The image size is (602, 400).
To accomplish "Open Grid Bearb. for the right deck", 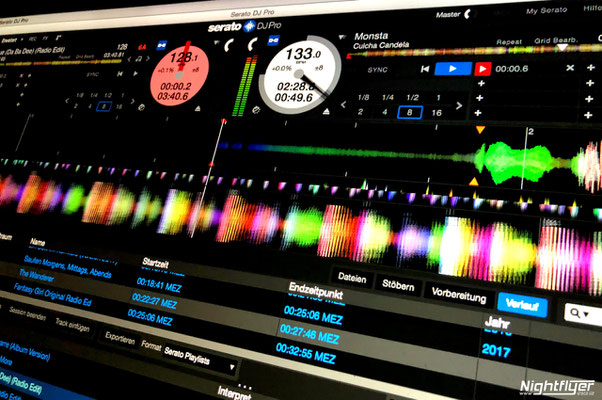I will pos(556,40).
